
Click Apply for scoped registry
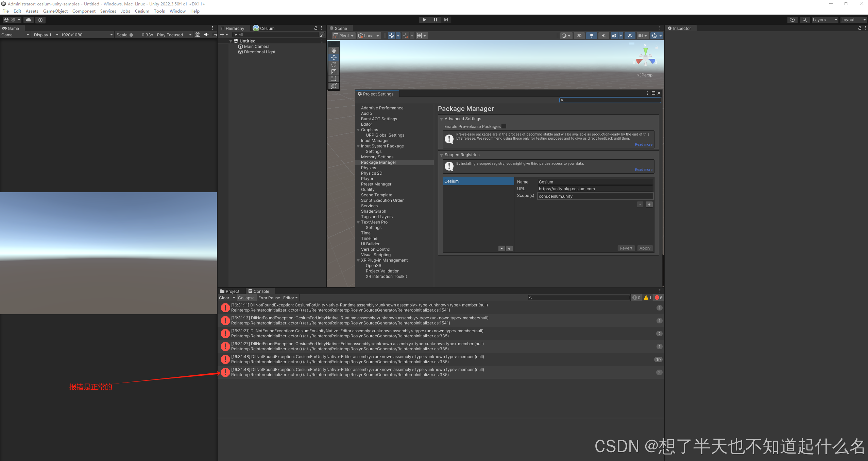point(645,248)
